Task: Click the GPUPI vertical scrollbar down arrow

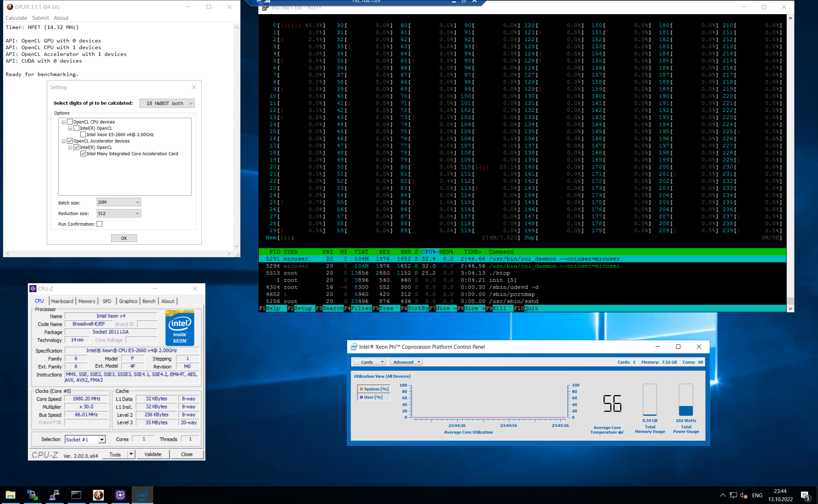Action: (236, 246)
